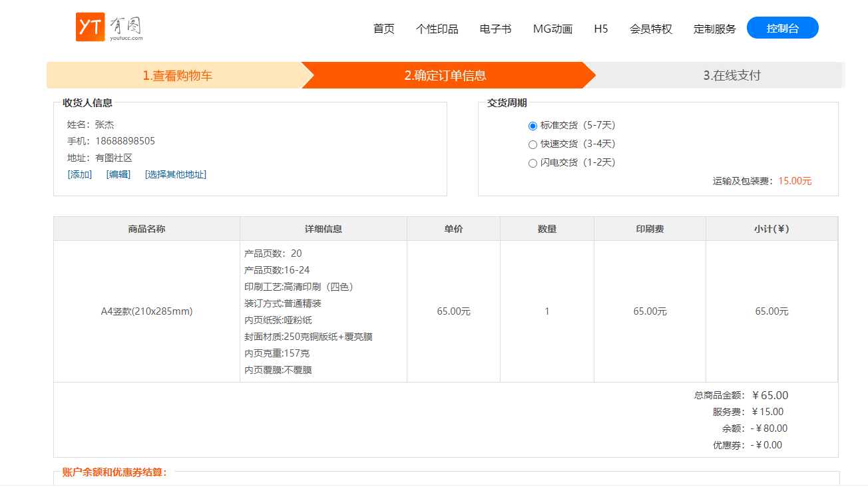Click the 商品名称 column header
Screen dimensions: 868x487
[146, 229]
